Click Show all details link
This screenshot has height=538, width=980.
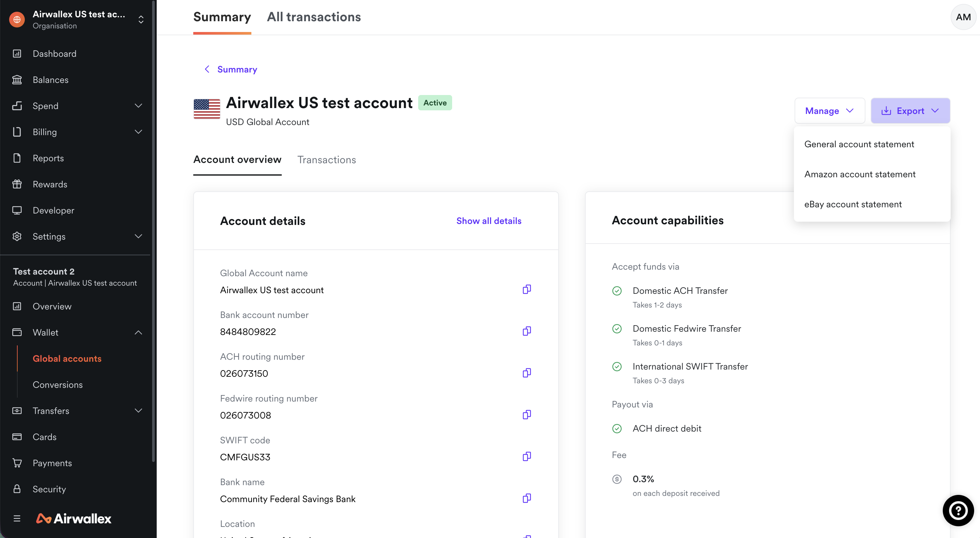(489, 221)
